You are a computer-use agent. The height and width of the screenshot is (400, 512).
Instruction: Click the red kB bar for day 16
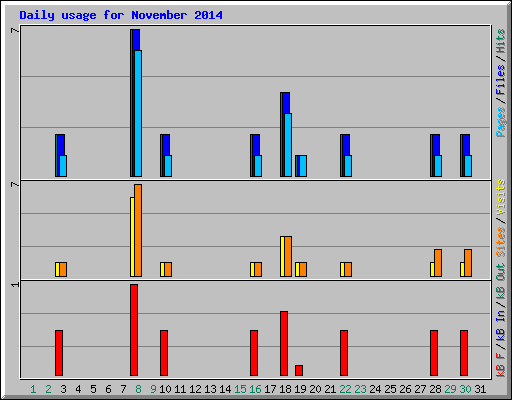tap(254, 353)
